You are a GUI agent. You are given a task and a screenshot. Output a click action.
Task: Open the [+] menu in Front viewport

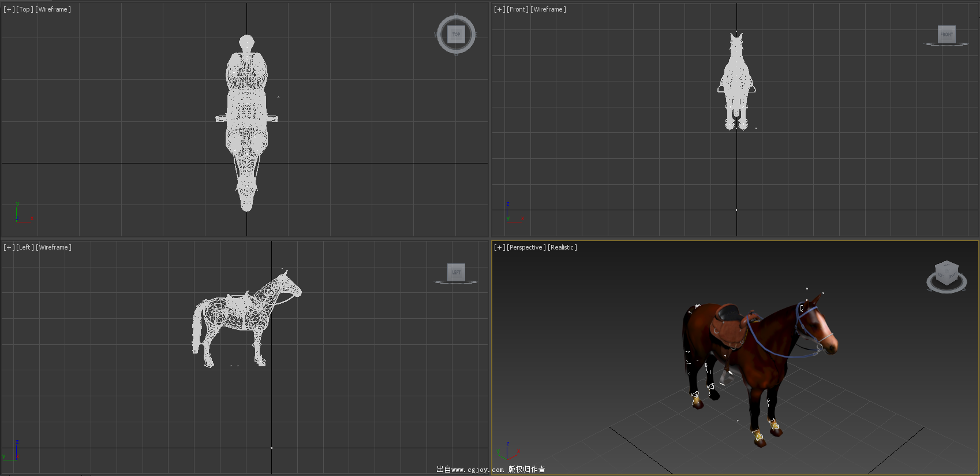point(500,9)
